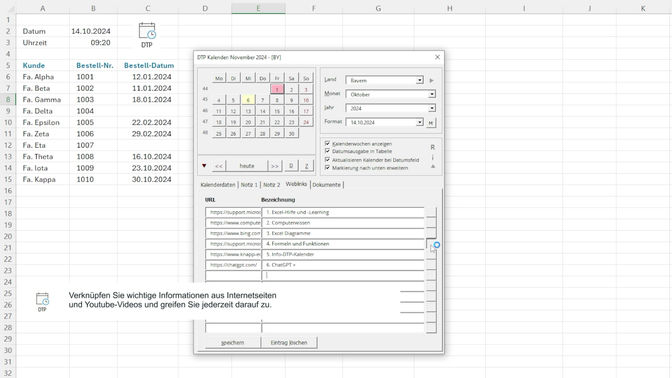Click the empty Bezeichnung field below ChatGPT entry
672x378 pixels.
click(343, 276)
